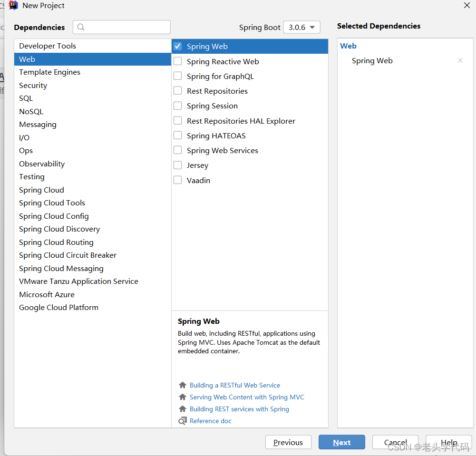Click Spring Web in Selected Dependencies

tap(372, 61)
